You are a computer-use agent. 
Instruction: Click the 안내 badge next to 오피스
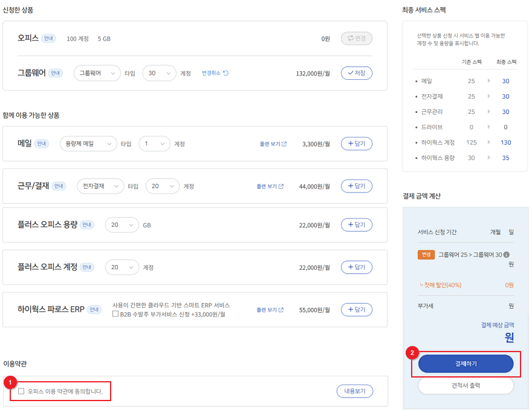coord(49,39)
